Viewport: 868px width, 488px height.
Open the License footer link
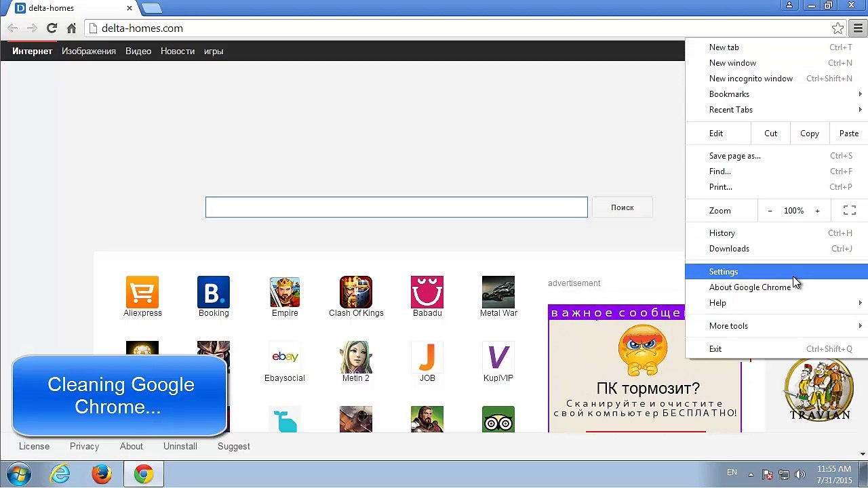[x=35, y=447]
